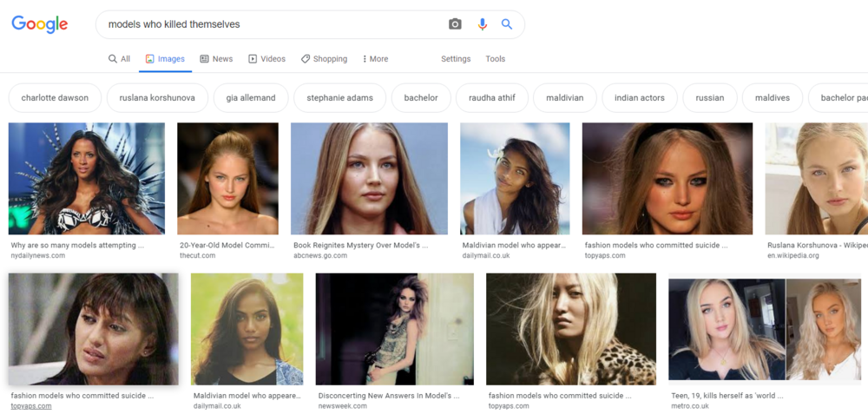Go to the Videos tab
Viewport: 868px width, 414px height.
coord(266,59)
